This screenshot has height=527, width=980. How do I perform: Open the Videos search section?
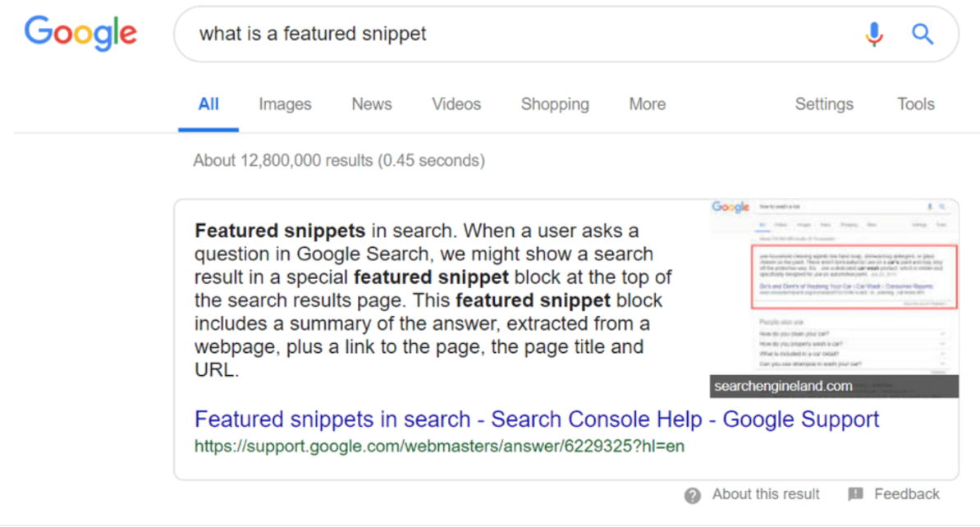456,104
